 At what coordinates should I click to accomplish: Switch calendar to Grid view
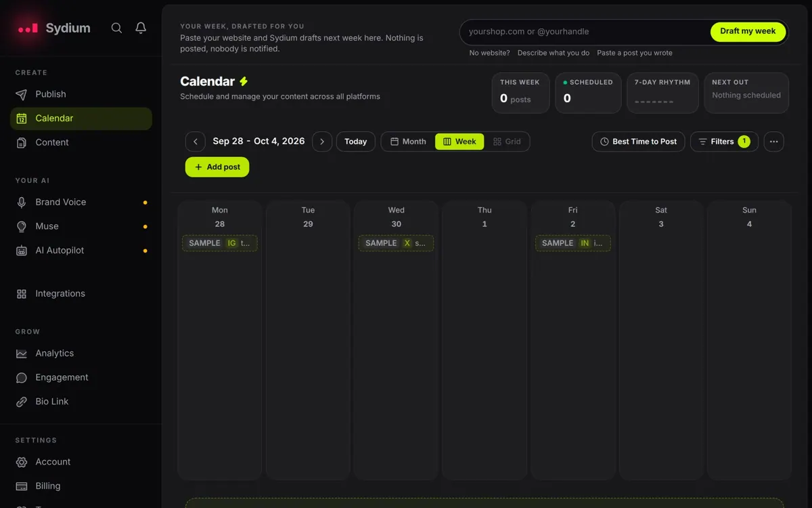point(507,142)
